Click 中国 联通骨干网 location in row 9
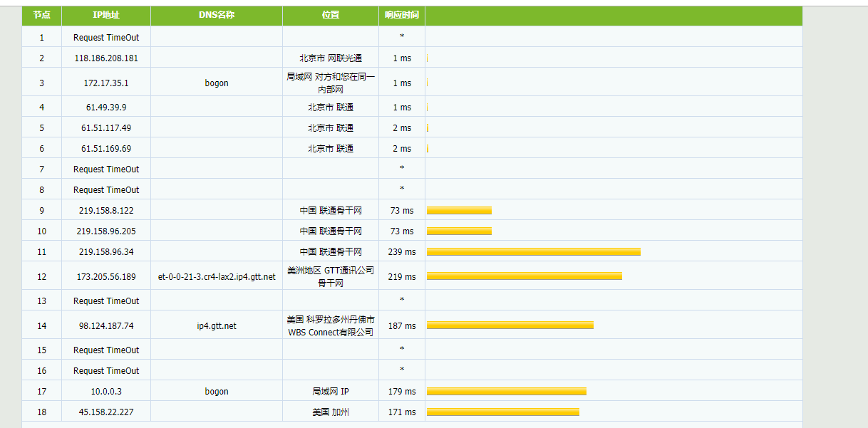The height and width of the screenshot is (428, 868). point(331,211)
